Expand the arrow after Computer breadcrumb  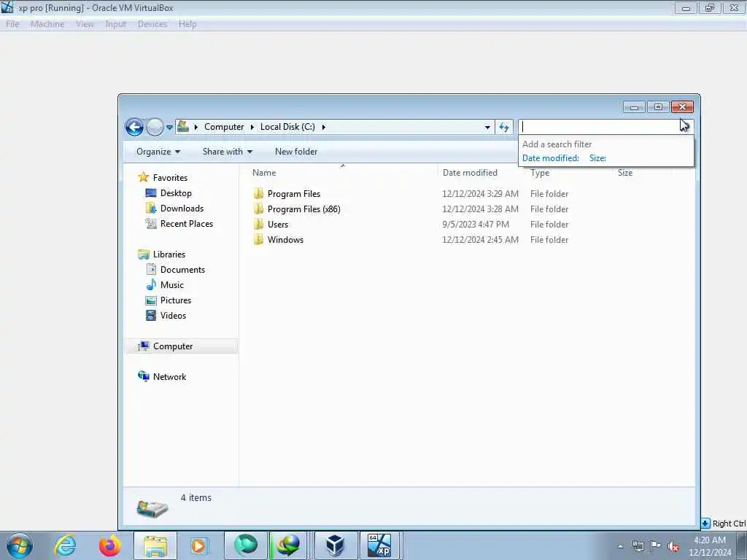252,127
